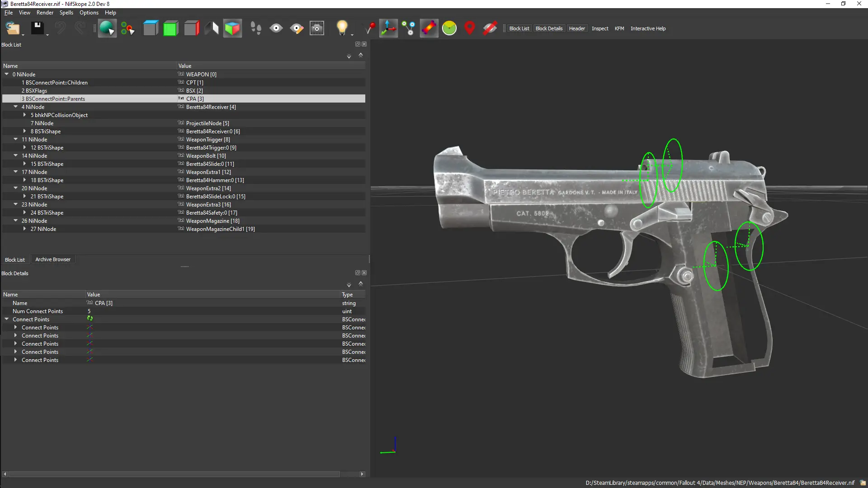The width and height of the screenshot is (868, 488).
Task: Expand 27 NiNode WeaponMagazineChild1
Action: point(25,229)
